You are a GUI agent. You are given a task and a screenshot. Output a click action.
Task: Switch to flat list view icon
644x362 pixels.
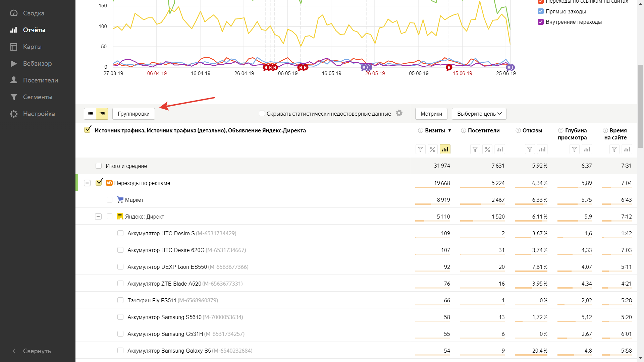coord(90,114)
